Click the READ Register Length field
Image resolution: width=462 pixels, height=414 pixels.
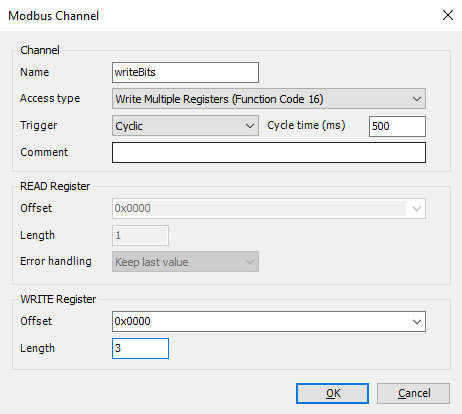pos(140,235)
